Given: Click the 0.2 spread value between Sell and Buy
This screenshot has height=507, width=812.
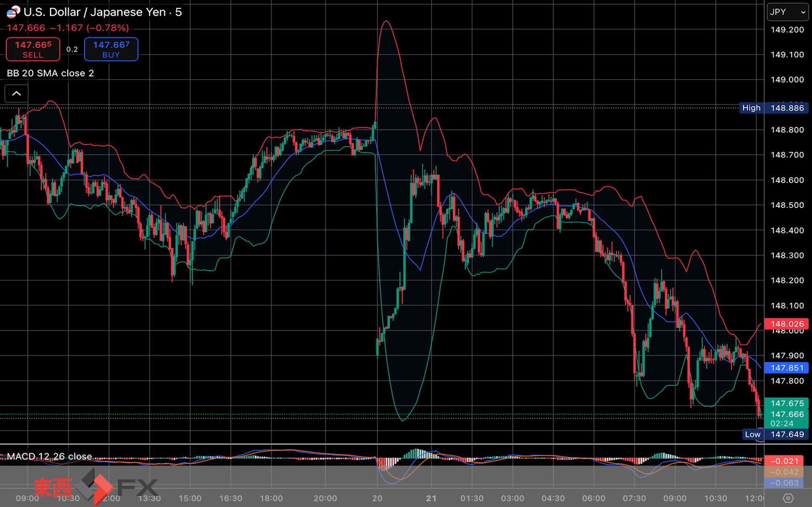Looking at the screenshot, I should click(72, 49).
